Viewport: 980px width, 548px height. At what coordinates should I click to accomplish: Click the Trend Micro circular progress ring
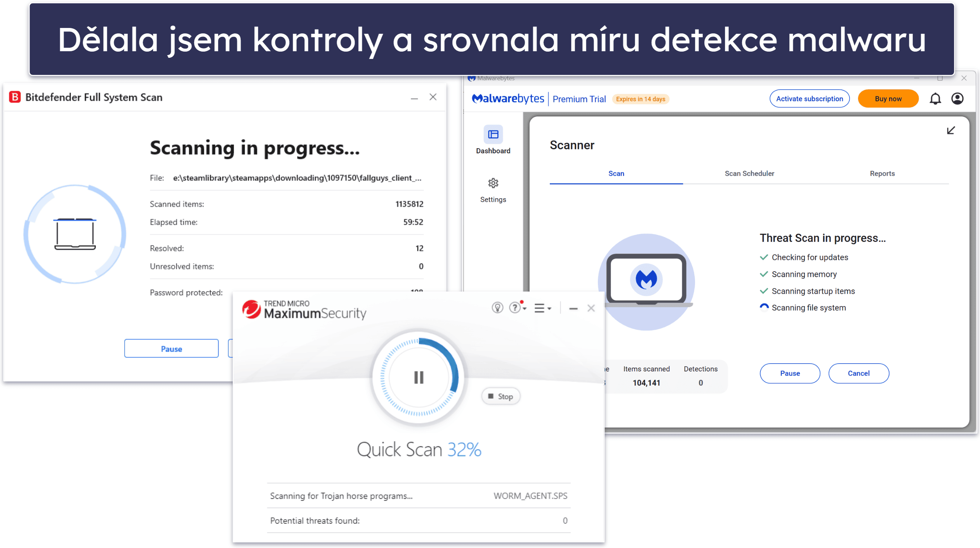click(419, 377)
